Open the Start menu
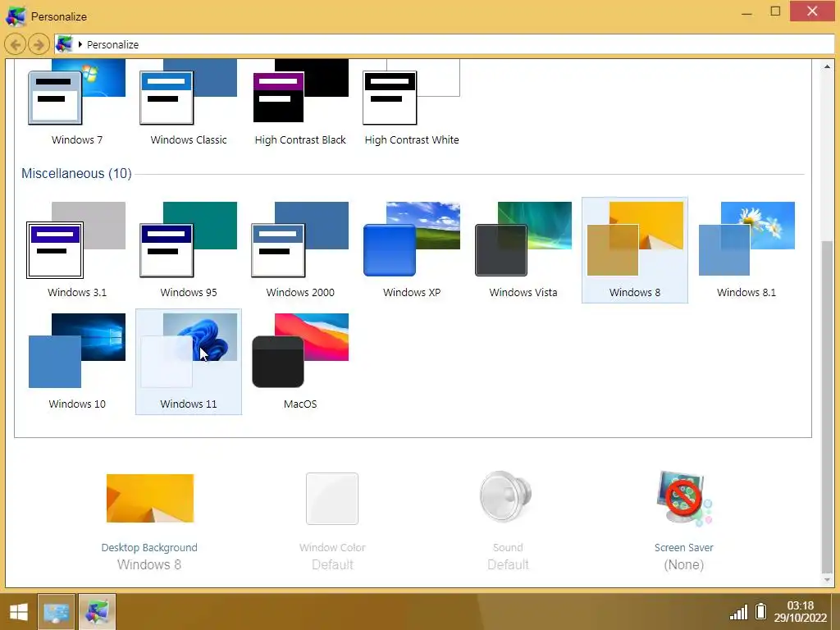The image size is (840, 630). pos(18,612)
